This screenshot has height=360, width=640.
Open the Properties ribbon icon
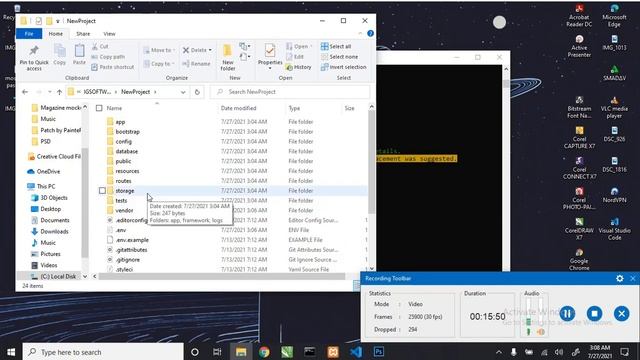[x=270, y=51]
